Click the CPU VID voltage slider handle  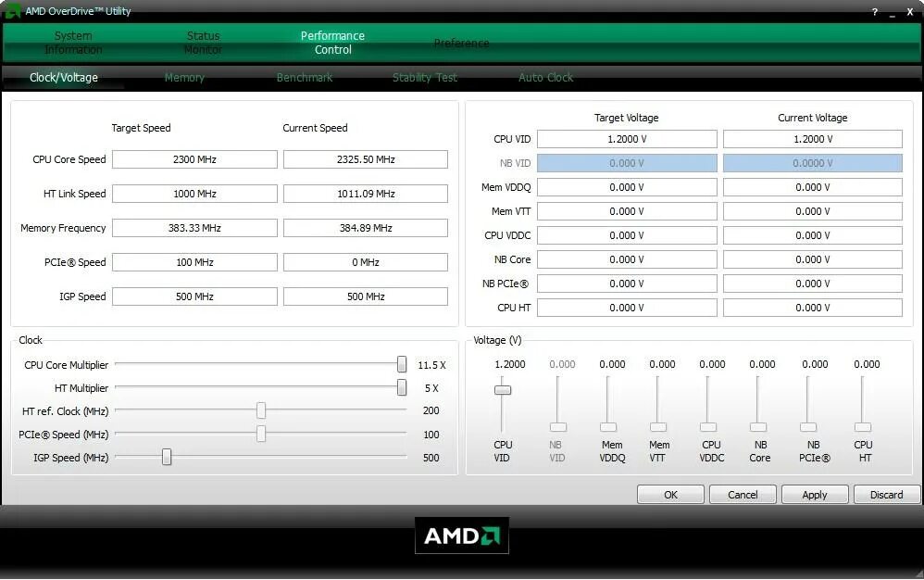click(503, 390)
